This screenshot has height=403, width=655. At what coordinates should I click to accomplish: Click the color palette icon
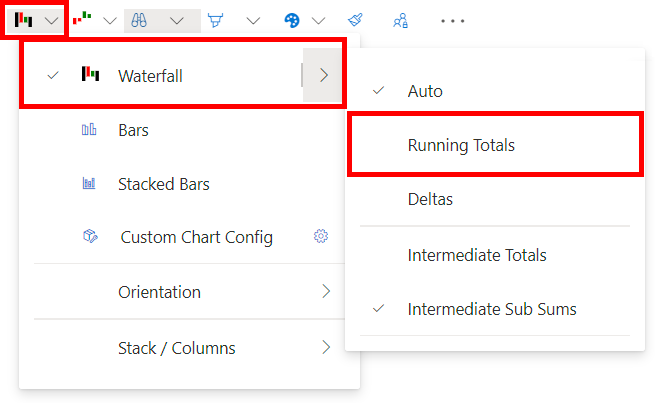click(292, 20)
